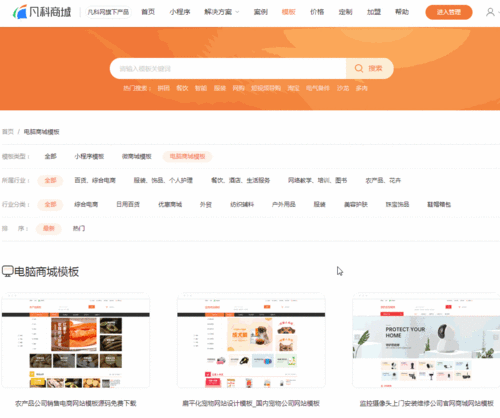
Task: Choose 美容护肤 category
Action: 356,204
